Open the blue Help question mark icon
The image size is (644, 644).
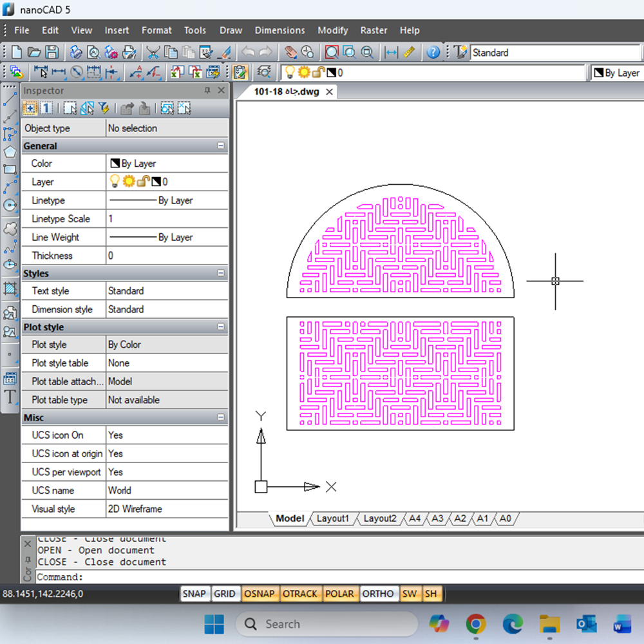[433, 53]
